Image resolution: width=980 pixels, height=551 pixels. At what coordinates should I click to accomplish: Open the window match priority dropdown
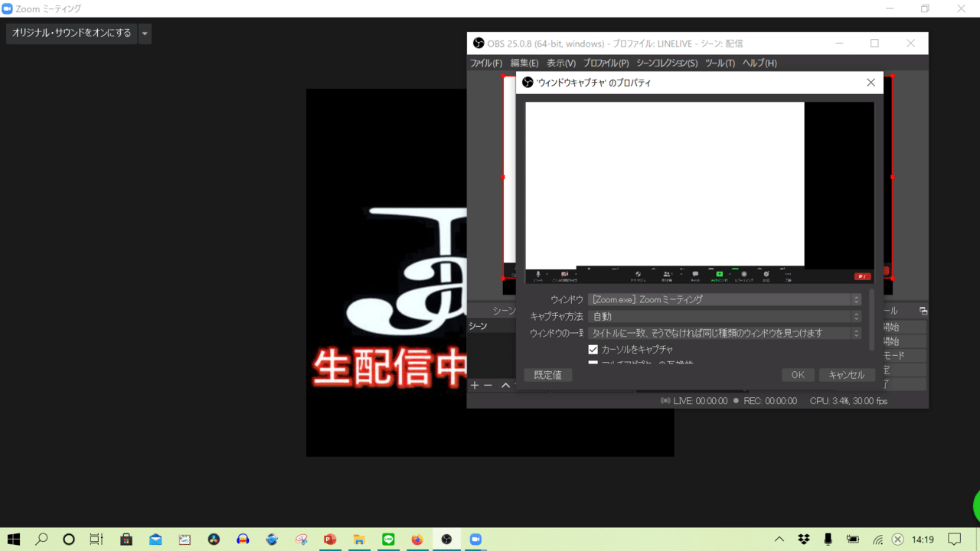point(725,333)
